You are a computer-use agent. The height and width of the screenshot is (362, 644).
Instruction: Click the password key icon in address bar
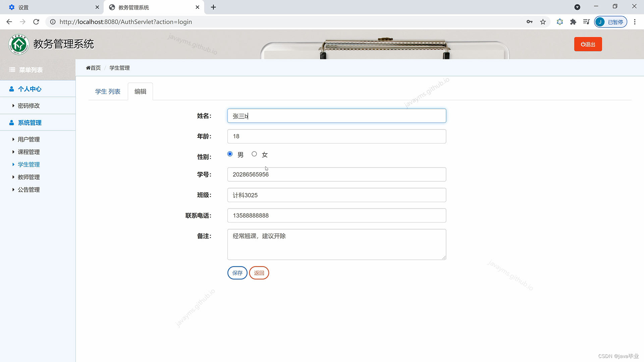click(x=529, y=22)
